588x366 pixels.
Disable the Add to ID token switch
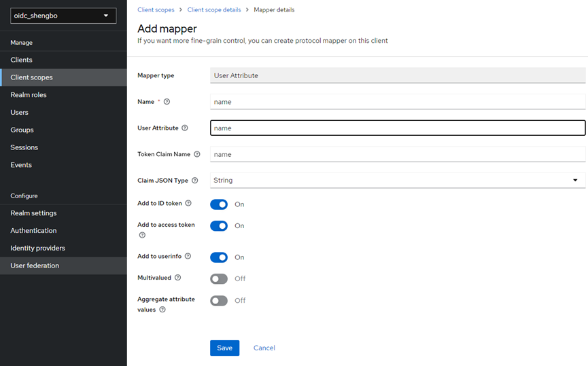tap(219, 204)
